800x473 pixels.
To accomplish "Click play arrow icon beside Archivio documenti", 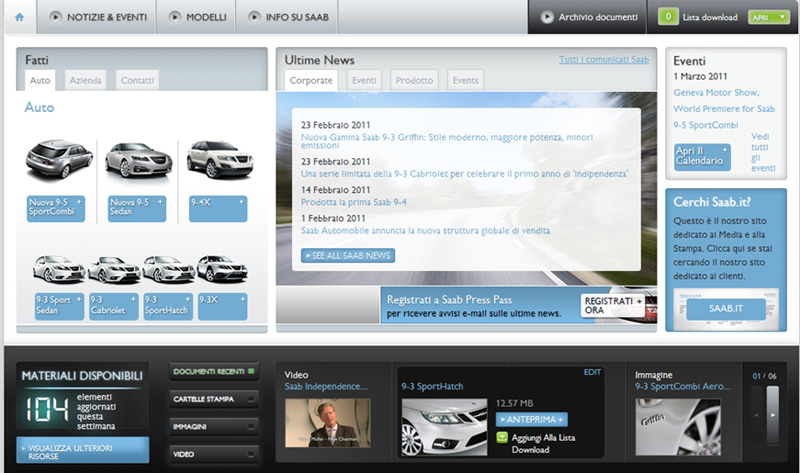I will pos(547,17).
